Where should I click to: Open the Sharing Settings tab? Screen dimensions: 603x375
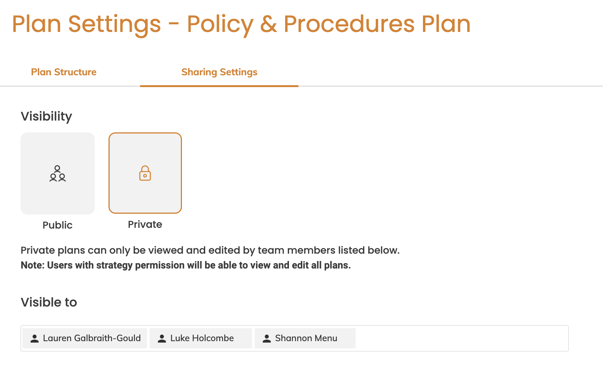point(219,72)
